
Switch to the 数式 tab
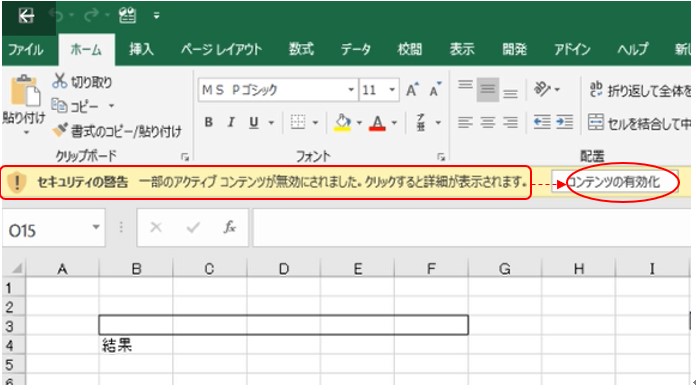[301, 49]
